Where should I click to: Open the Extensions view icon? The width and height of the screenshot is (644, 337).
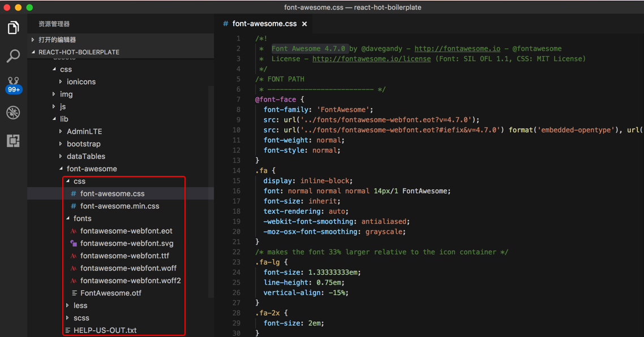pyautogui.click(x=13, y=140)
